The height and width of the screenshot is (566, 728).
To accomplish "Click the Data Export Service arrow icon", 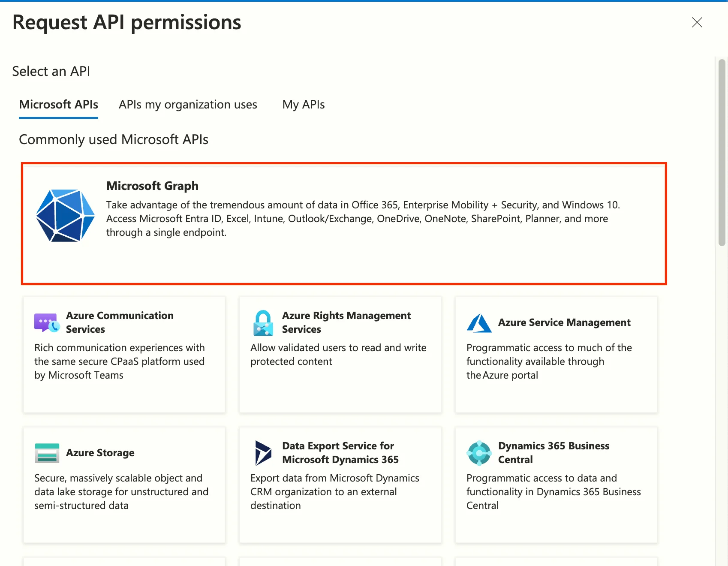I will pyautogui.click(x=263, y=452).
